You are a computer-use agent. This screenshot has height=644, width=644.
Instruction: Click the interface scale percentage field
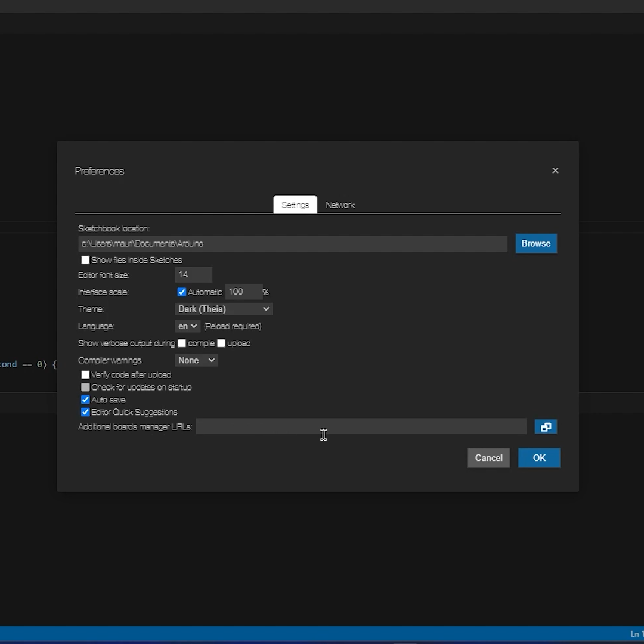click(x=244, y=292)
